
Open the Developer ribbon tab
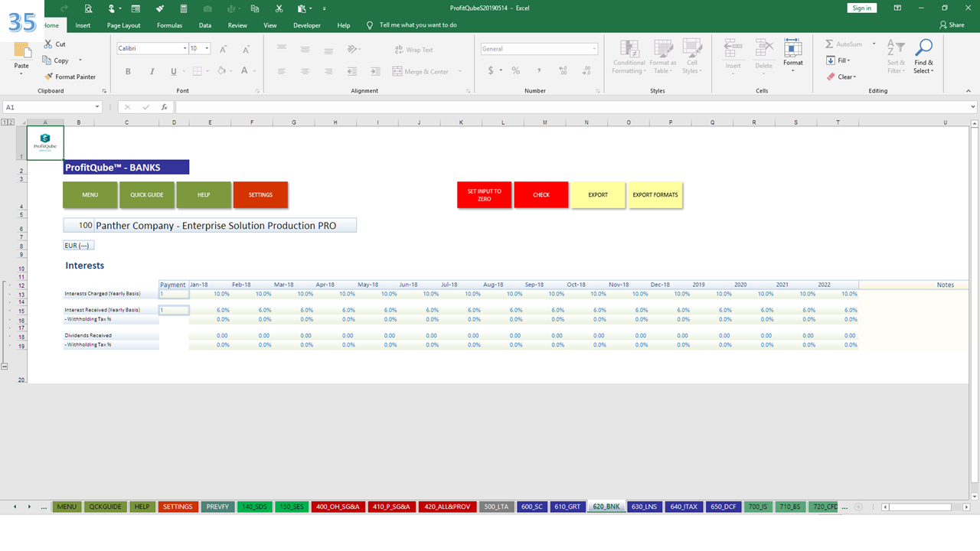307,25
